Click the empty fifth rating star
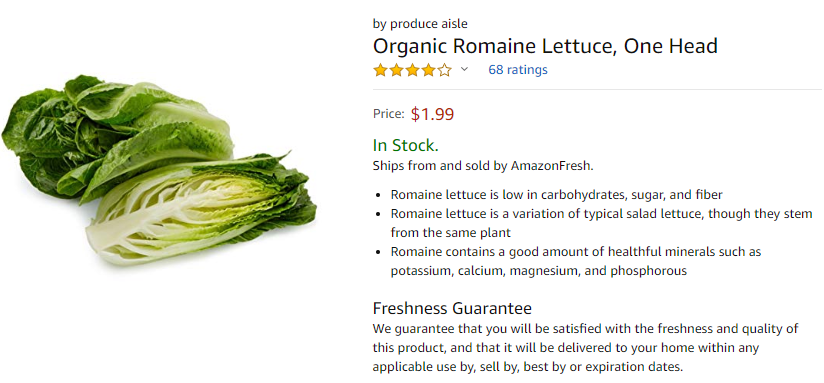Viewport: 824px width, 383px height. point(445,70)
